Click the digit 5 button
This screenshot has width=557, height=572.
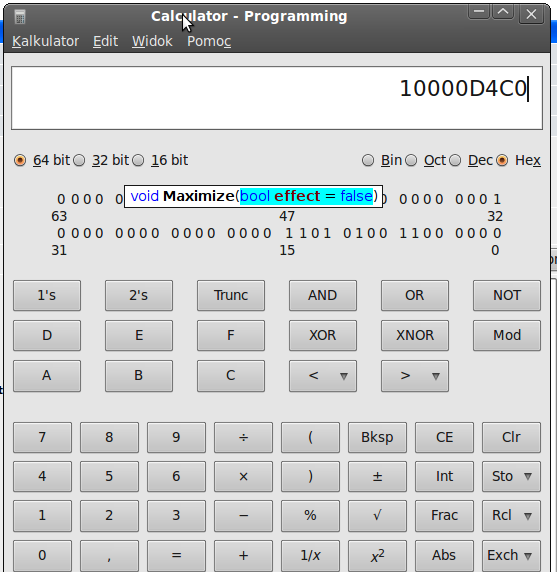coord(109,476)
